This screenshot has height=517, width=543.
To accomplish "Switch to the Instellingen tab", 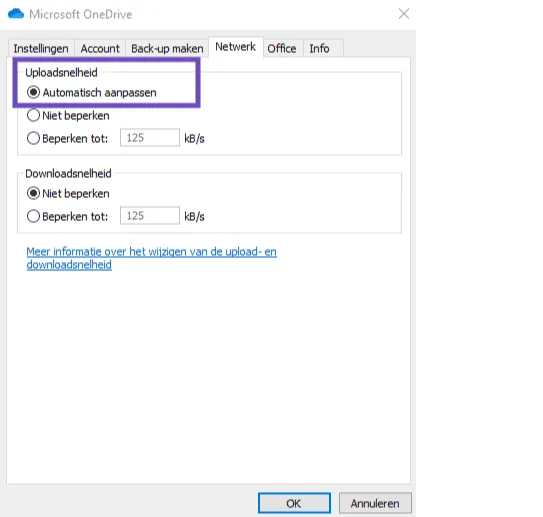I will tap(41, 48).
